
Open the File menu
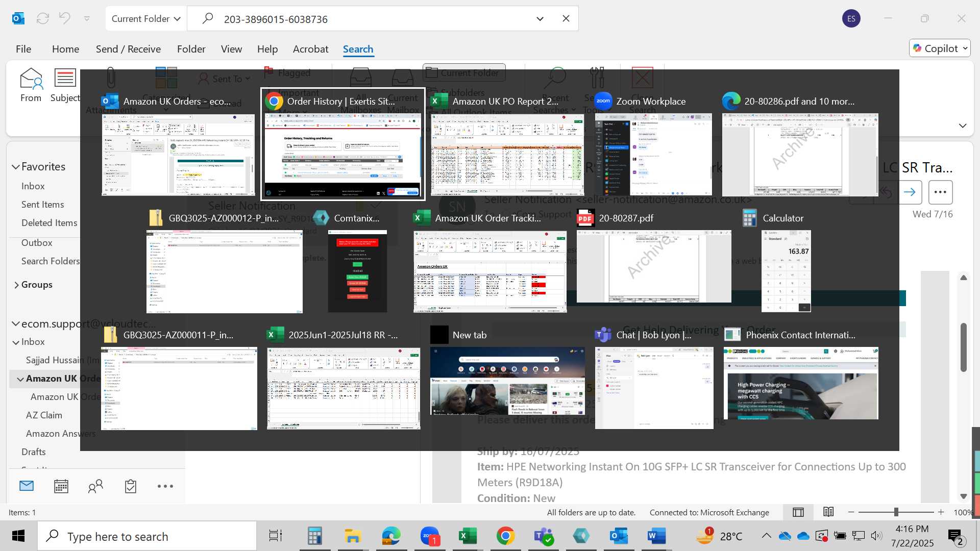point(23,49)
